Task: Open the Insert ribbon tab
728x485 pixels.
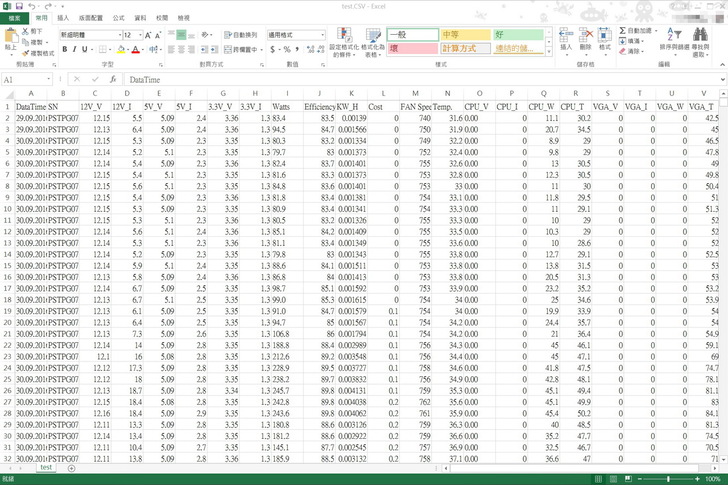Action: [63, 18]
